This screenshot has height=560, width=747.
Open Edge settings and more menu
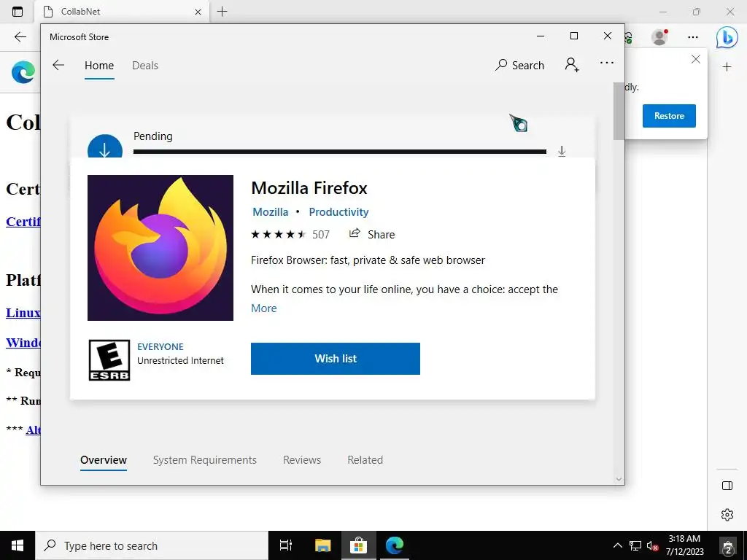(x=693, y=37)
